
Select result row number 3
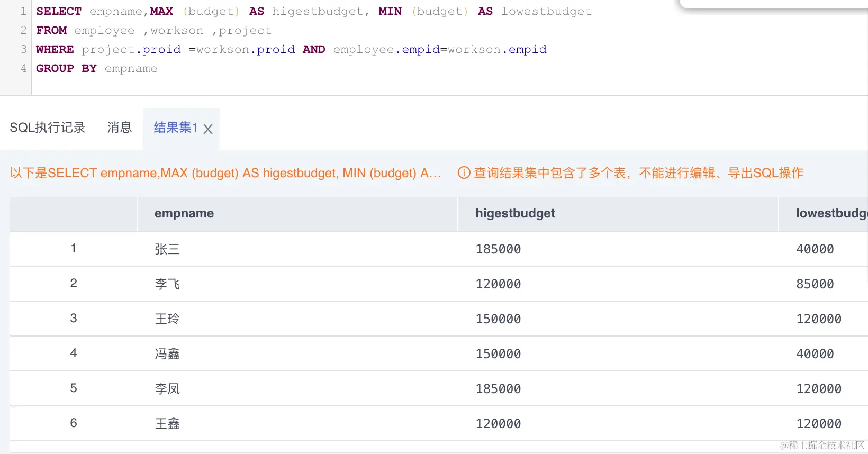tap(74, 318)
